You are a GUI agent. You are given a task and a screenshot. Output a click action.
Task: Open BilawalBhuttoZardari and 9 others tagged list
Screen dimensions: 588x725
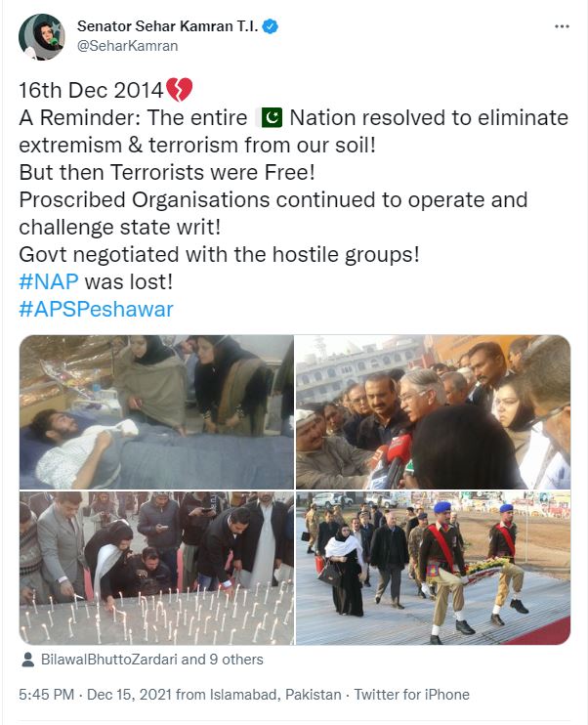(x=152, y=660)
